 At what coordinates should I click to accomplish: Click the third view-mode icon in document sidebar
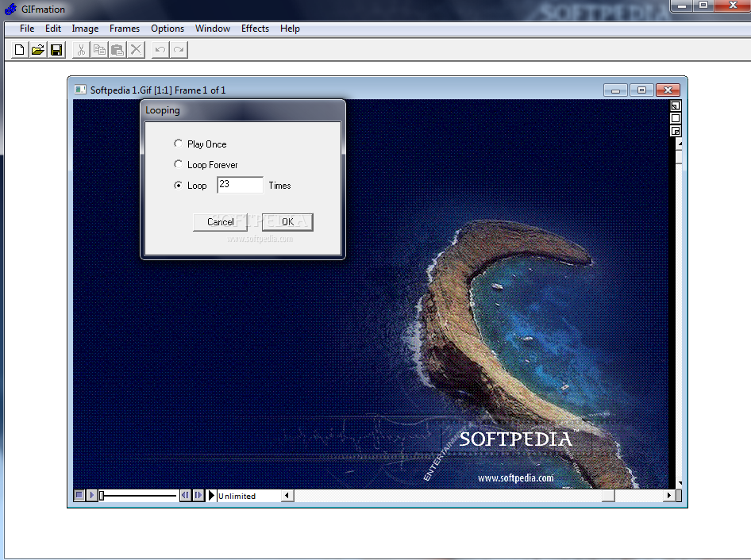pos(676,131)
